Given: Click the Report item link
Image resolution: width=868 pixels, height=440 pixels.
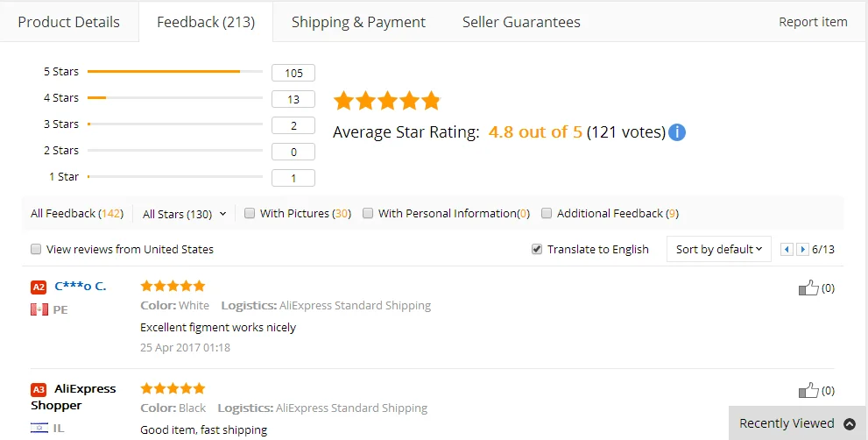Looking at the screenshot, I should point(813,22).
